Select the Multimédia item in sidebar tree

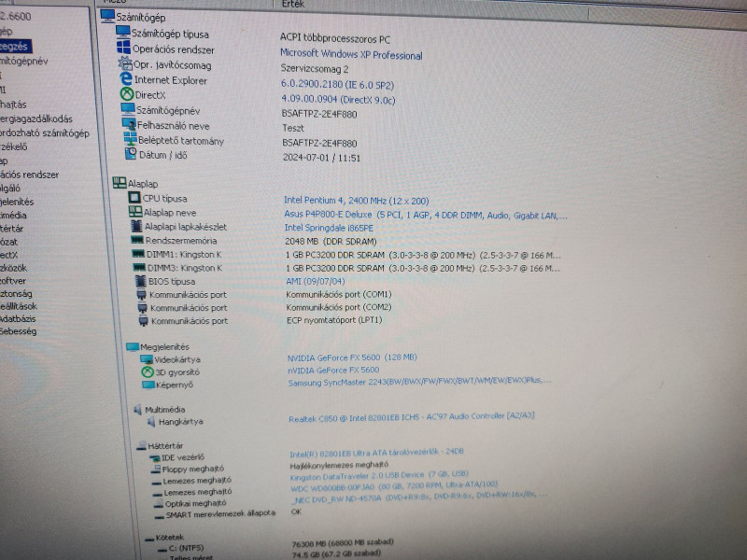pos(13,216)
